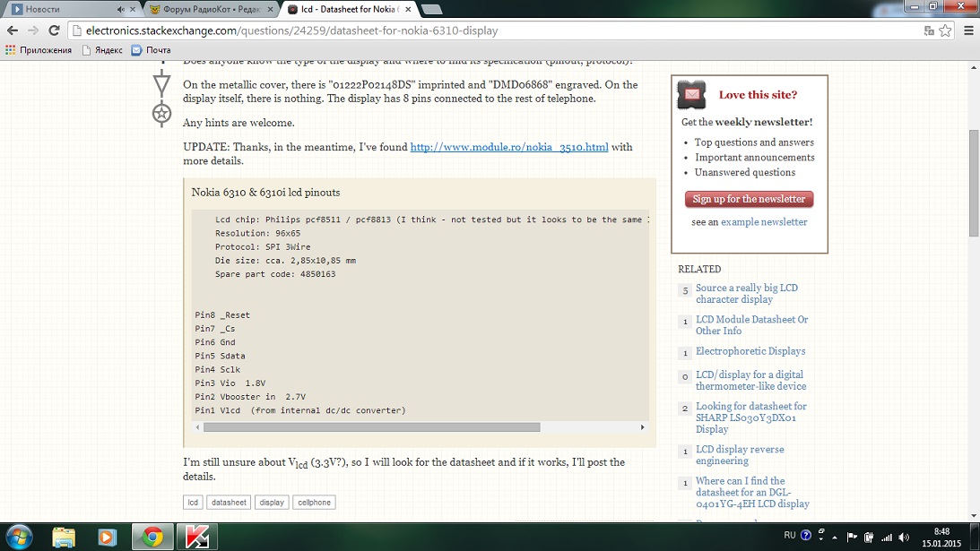The height and width of the screenshot is (551, 980).
Task: Click the vote count 5 beside Source LCD
Action: click(x=685, y=290)
